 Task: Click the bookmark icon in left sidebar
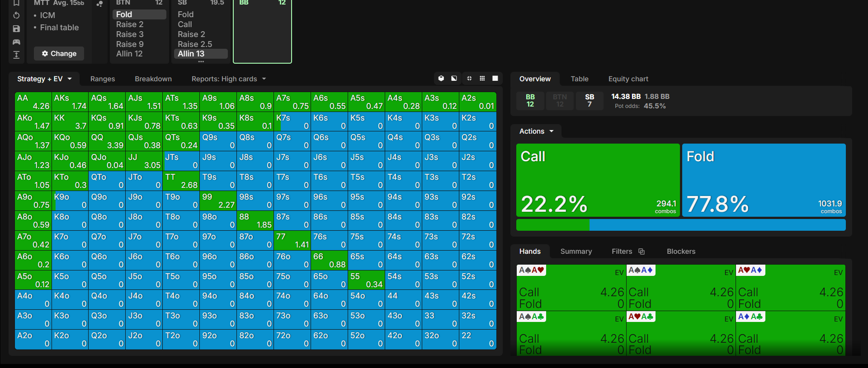[16, 3]
